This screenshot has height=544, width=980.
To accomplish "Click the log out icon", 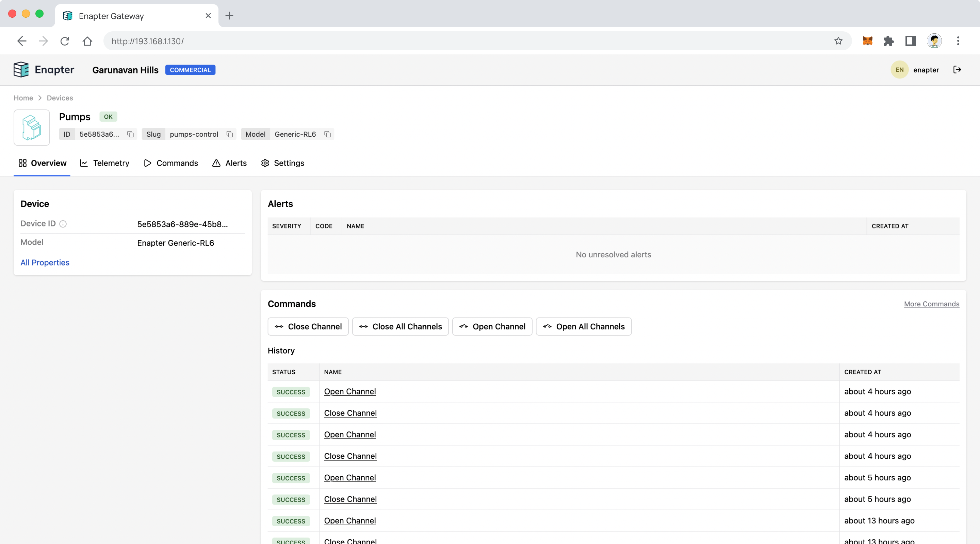I will point(957,70).
